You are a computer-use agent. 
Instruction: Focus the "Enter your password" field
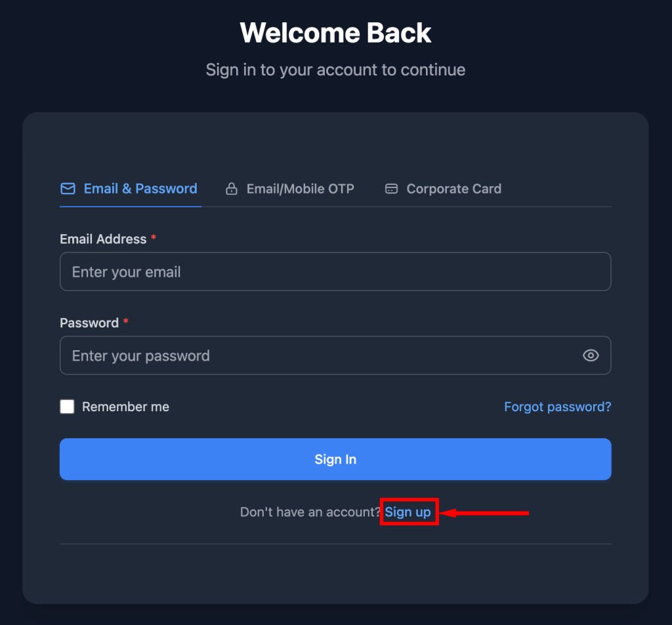pos(315,355)
